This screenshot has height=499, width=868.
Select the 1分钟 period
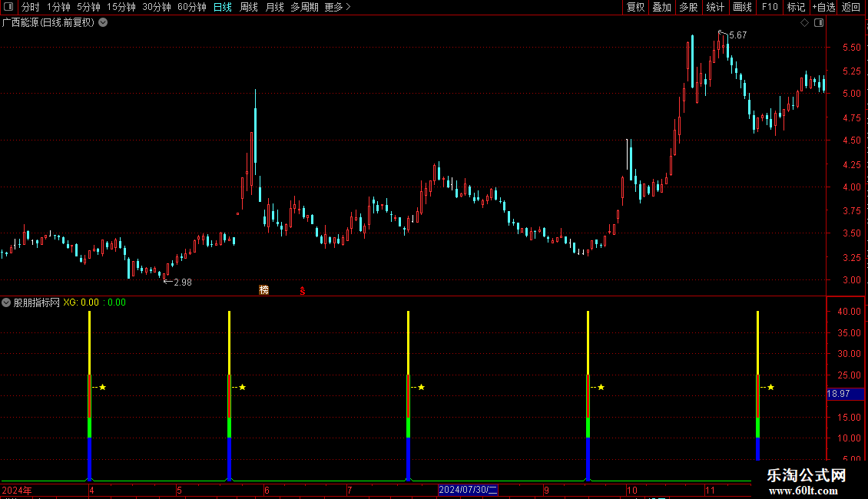58,7
